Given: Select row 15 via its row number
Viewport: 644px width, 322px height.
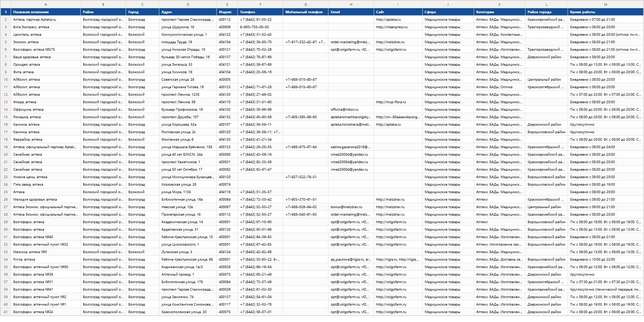Looking at the screenshot, I should point(6,117).
